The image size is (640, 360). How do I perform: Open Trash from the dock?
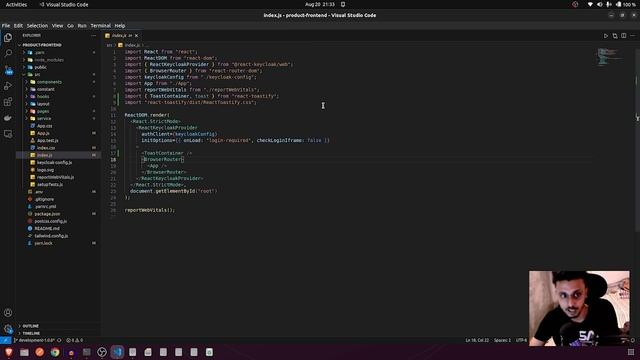pyautogui.click(x=209, y=352)
